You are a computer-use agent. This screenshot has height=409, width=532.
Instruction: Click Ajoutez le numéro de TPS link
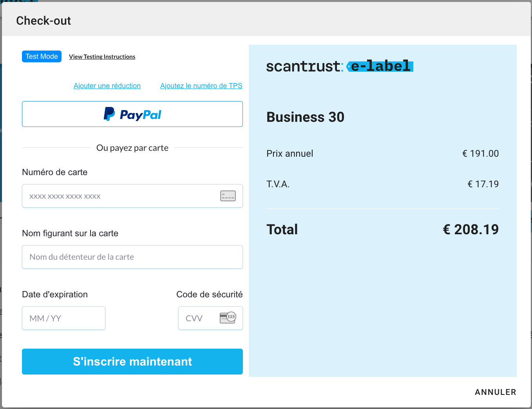coord(201,86)
